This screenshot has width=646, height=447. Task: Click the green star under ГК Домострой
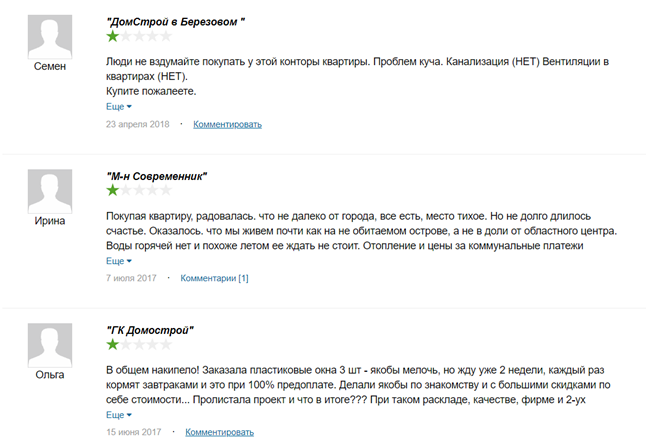(112, 344)
